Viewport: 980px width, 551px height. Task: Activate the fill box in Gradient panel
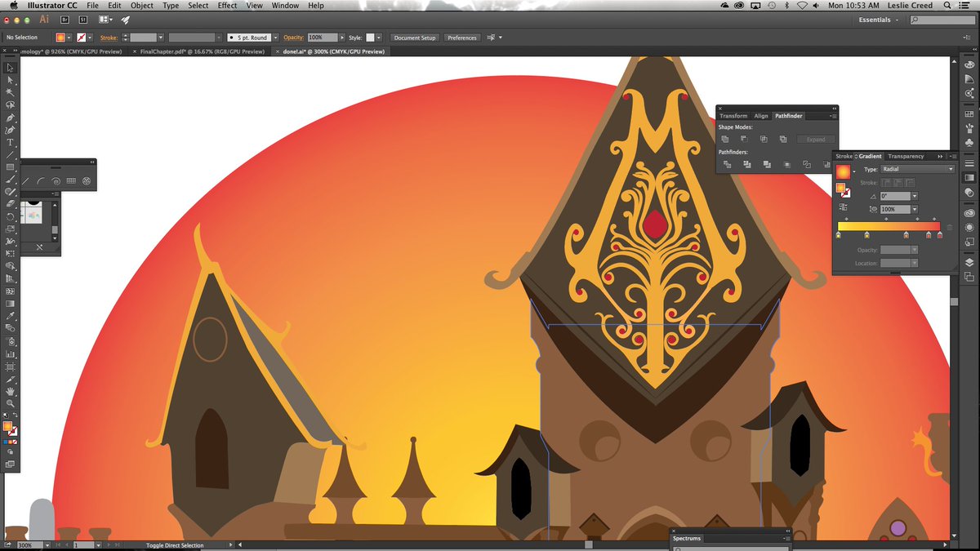coord(840,188)
